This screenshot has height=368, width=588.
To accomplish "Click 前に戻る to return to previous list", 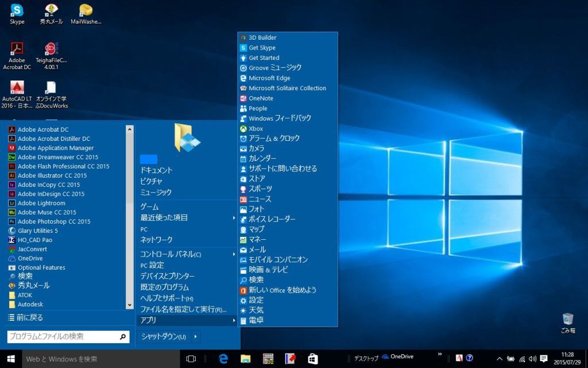I will [x=29, y=317].
